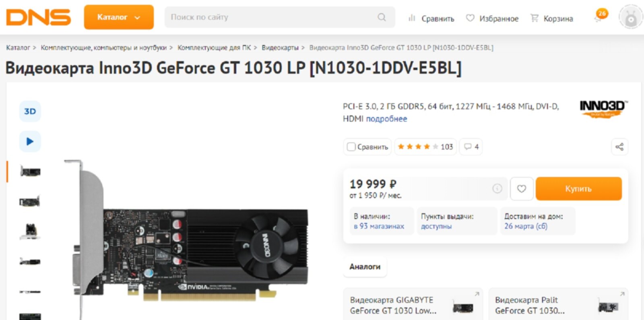Open the Корзина cart
Viewport: 644px width, 320px height.
[552, 19]
